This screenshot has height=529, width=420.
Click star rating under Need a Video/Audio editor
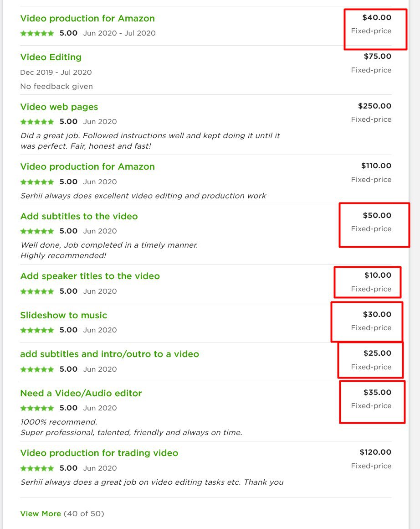pos(37,408)
